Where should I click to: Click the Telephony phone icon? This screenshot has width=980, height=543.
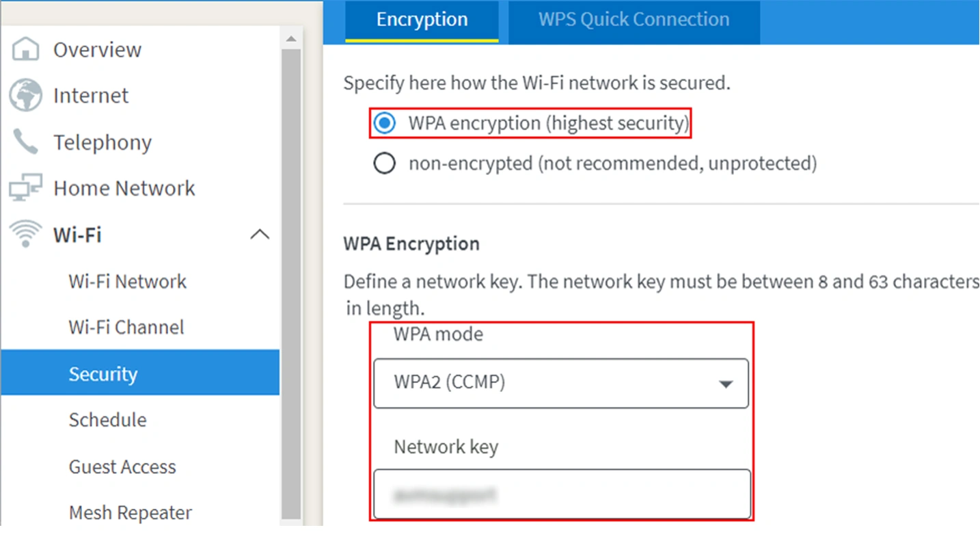click(x=26, y=142)
